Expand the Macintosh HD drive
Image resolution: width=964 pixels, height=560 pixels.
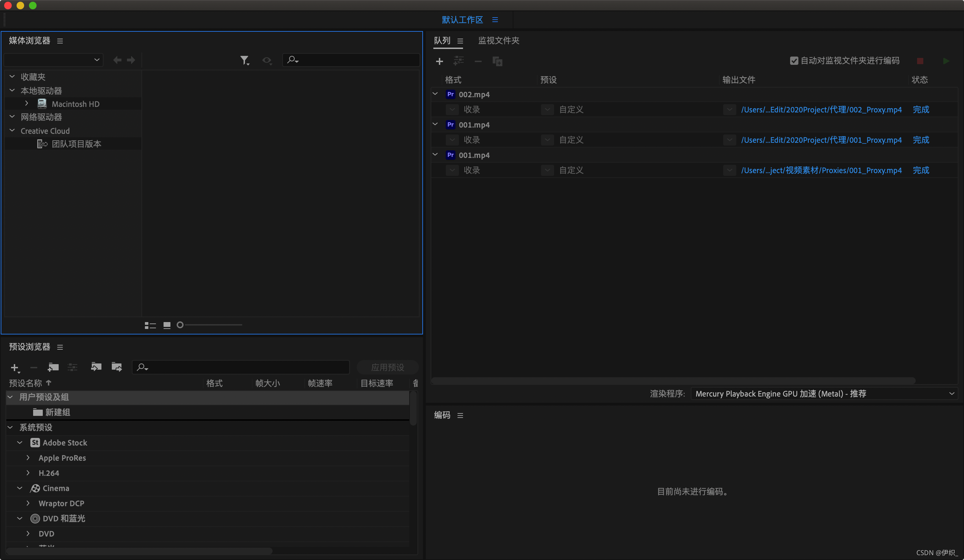[27, 103]
